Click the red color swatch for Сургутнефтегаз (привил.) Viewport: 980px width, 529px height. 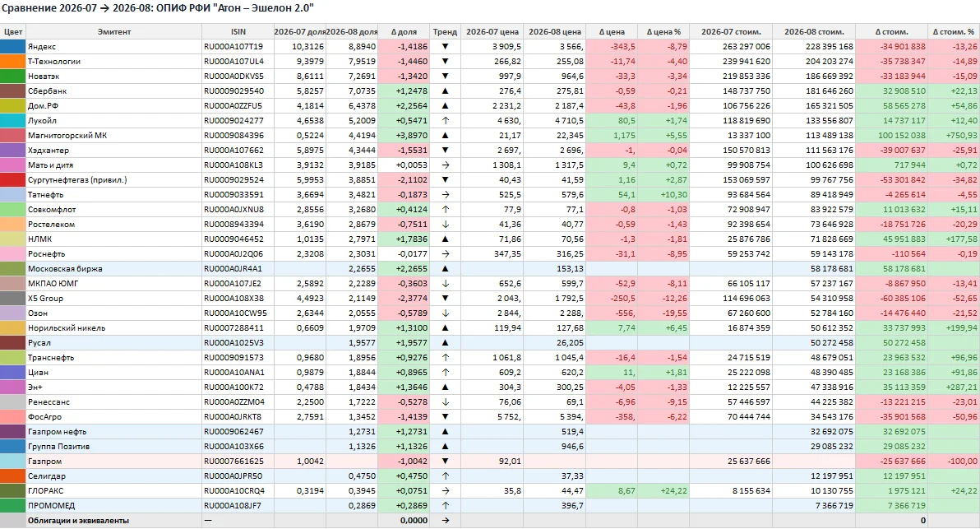click(12, 180)
